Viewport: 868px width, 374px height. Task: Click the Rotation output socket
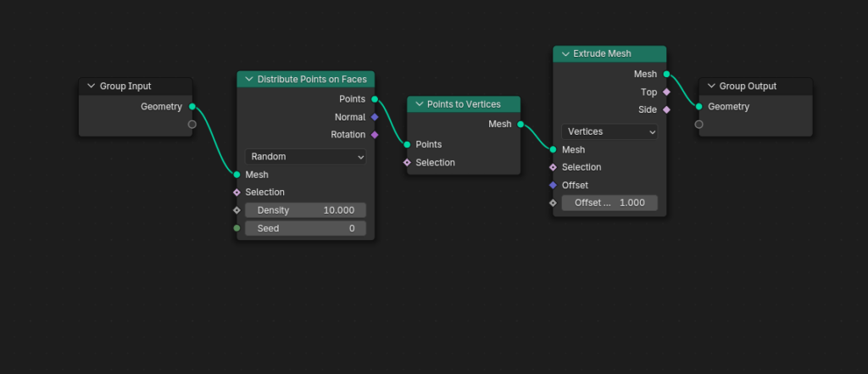[375, 135]
